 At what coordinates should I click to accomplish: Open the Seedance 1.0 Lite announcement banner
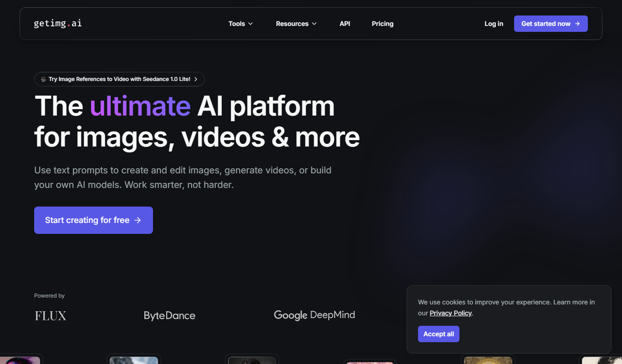[119, 79]
